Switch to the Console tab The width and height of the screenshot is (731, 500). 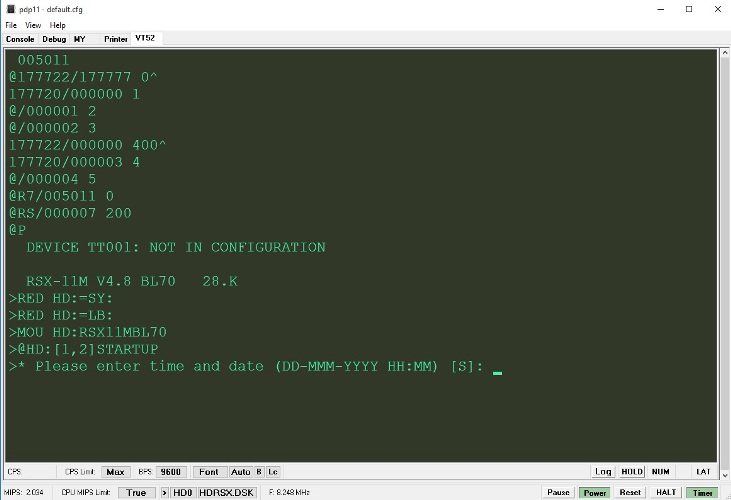(x=20, y=39)
